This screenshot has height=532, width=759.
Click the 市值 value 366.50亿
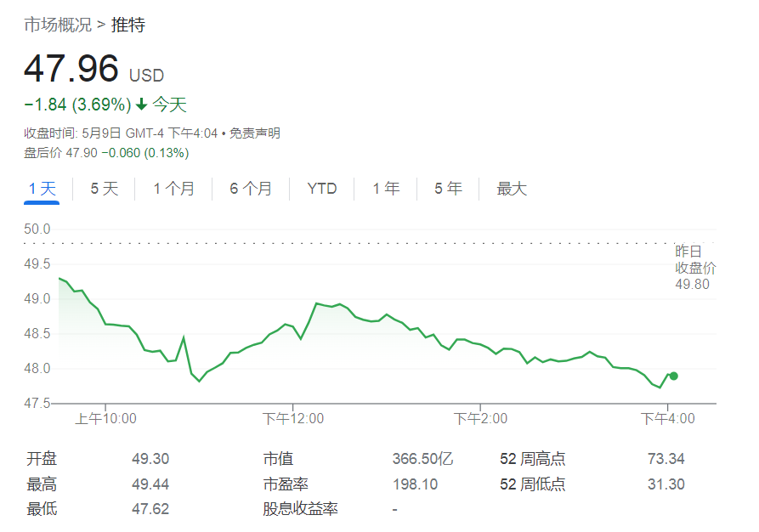coord(422,458)
